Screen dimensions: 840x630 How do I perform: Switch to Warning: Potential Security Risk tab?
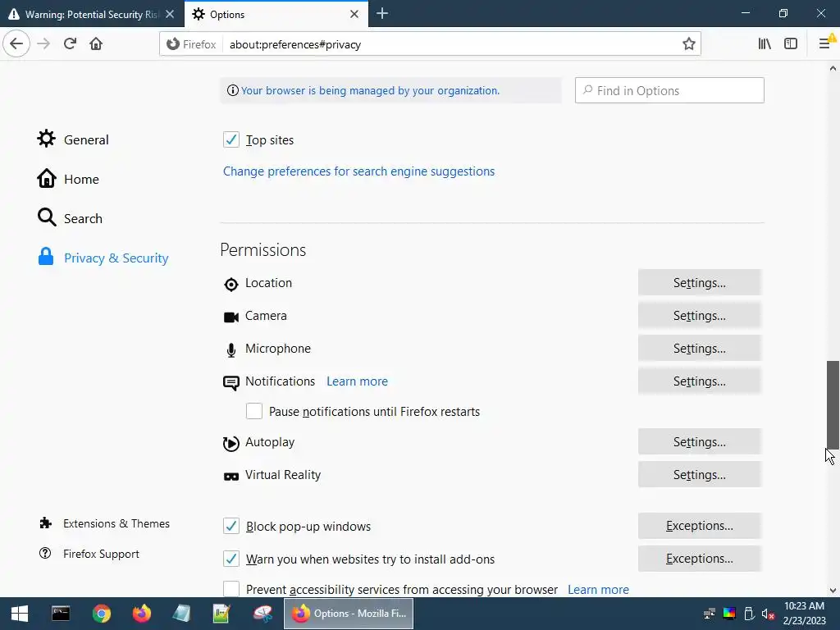(x=92, y=14)
